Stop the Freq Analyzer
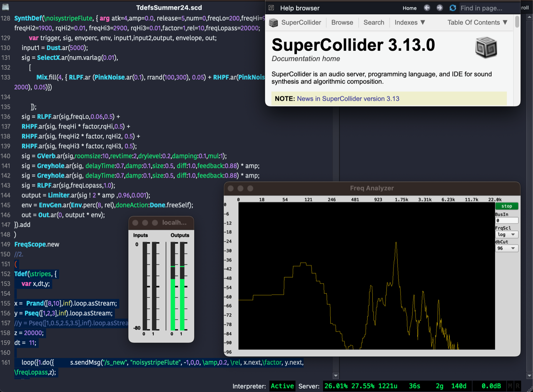Image resolution: width=533 pixels, height=392 pixels. [x=506, y=206]
